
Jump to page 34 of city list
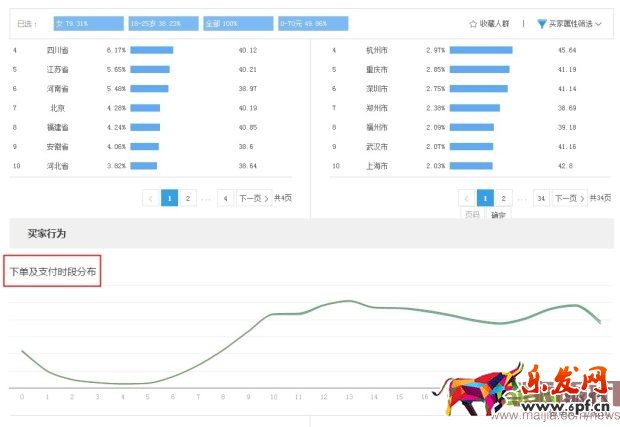click(541, 198)
